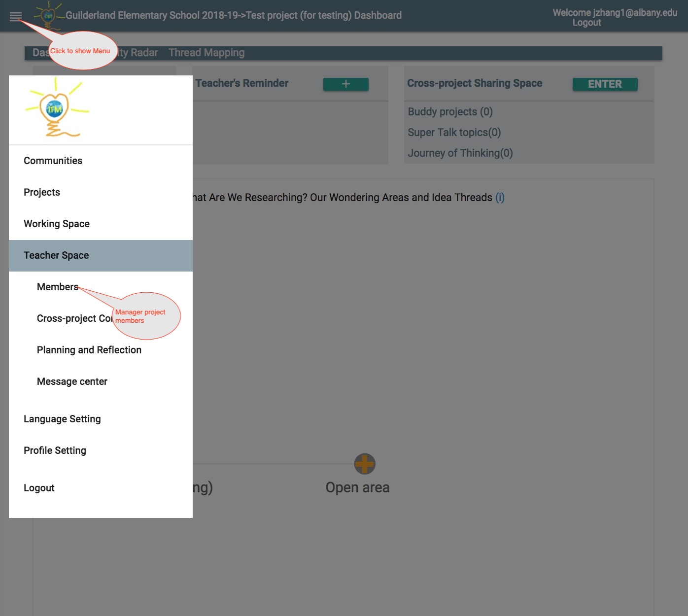
Task: Open Members under Teacher Space
Action: pyautogui.click(x=57, y=286)
